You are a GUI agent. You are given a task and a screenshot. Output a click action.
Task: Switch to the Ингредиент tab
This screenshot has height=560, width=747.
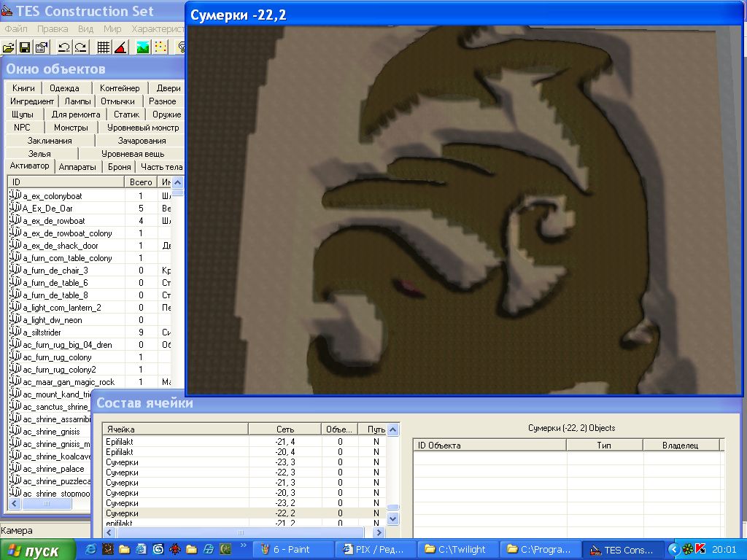32,101
